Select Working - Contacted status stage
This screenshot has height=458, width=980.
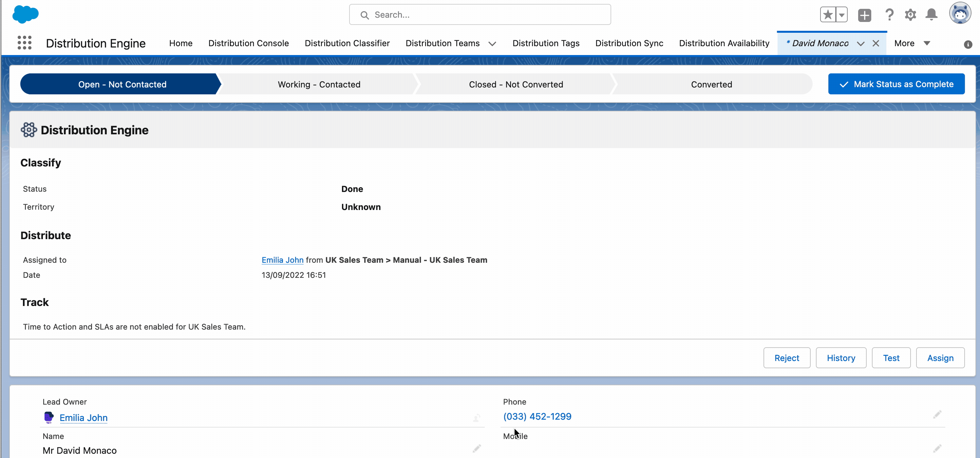coord(319,84)
